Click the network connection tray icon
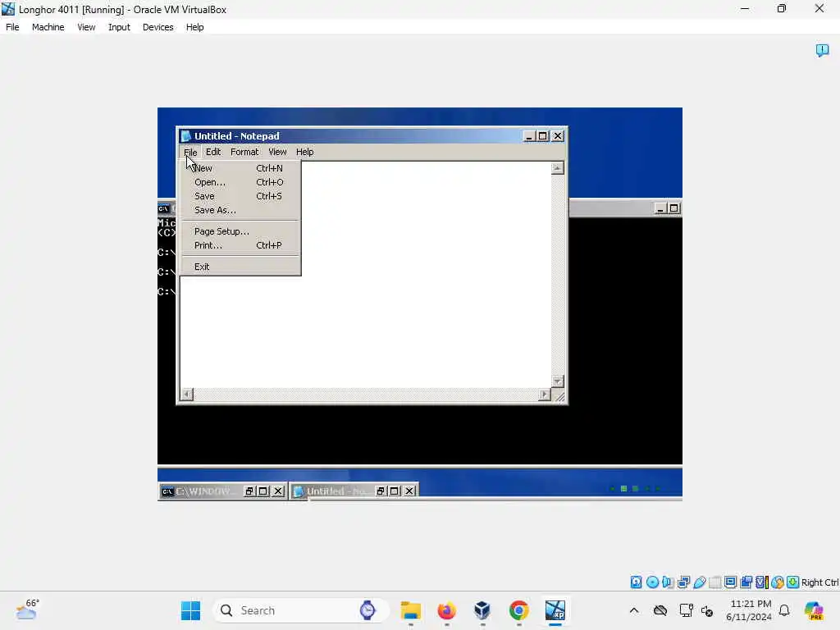 point(686,610)
